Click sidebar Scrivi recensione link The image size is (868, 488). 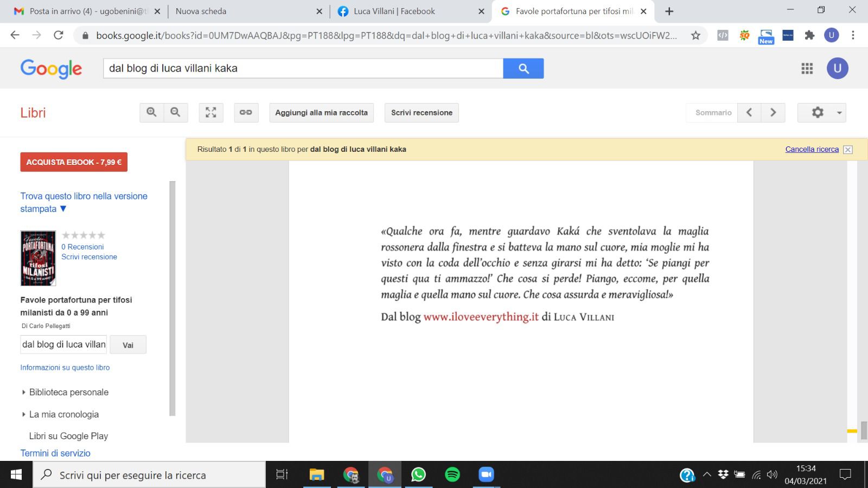coord(89,257)
